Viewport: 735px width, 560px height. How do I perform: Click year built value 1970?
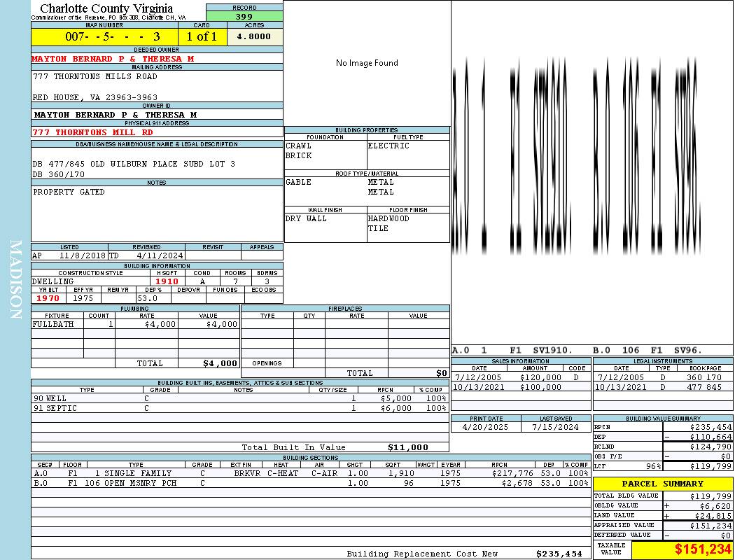tap(48, 298)
